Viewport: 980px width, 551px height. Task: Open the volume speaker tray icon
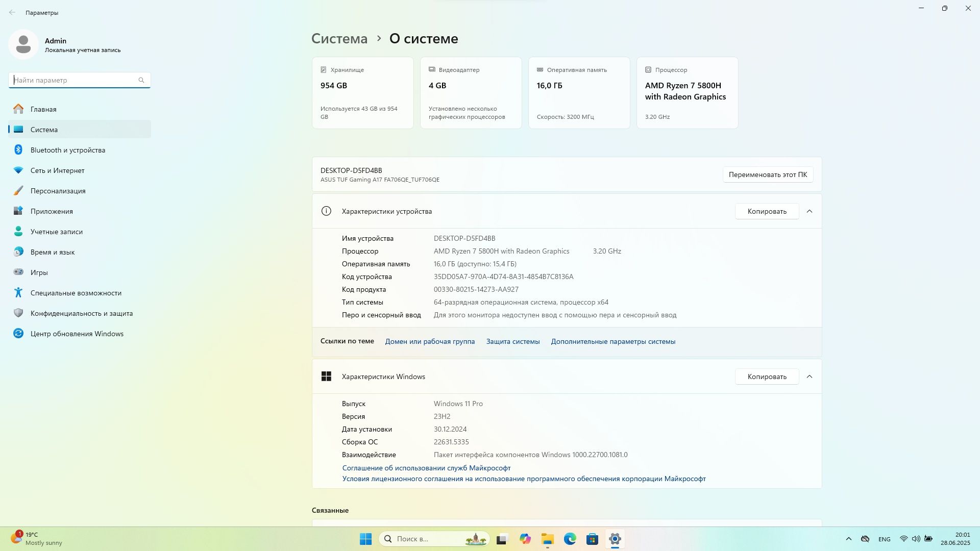pyautogui.click(x=916, y=539)
